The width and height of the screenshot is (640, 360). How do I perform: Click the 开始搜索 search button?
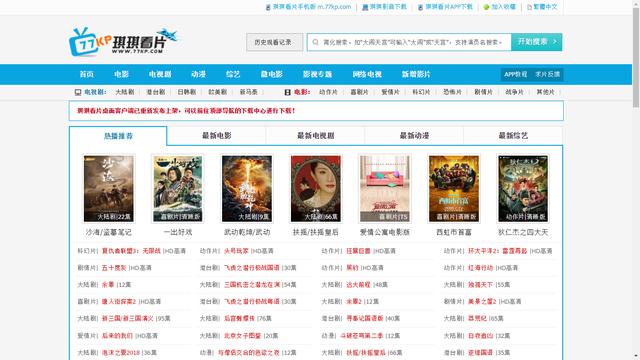(x=536, y=42)
